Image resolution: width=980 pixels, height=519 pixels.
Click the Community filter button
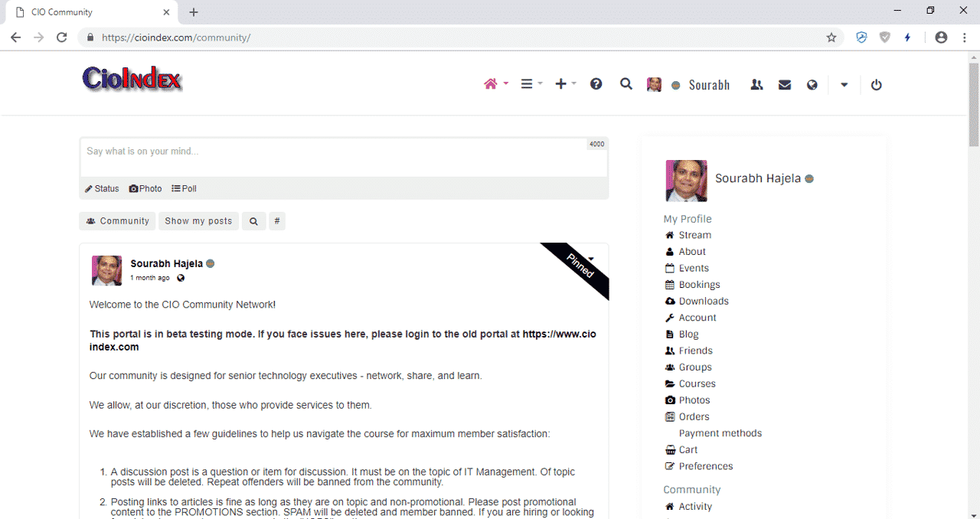point(117,221)
